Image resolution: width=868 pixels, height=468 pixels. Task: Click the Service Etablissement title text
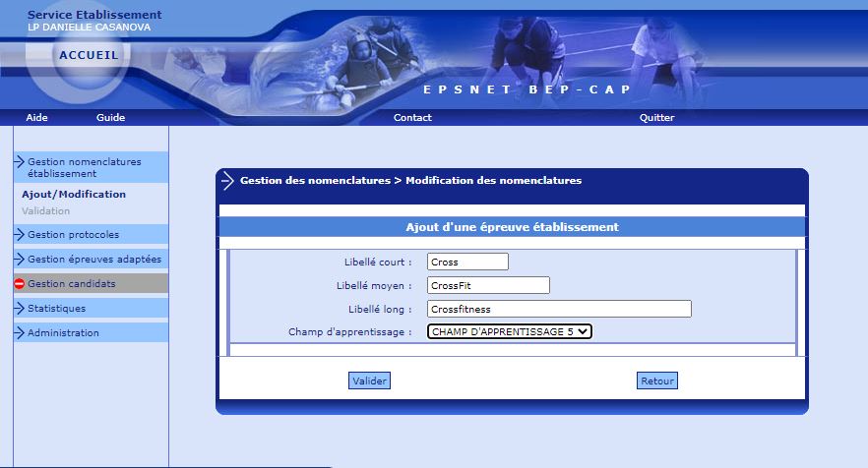94,15
